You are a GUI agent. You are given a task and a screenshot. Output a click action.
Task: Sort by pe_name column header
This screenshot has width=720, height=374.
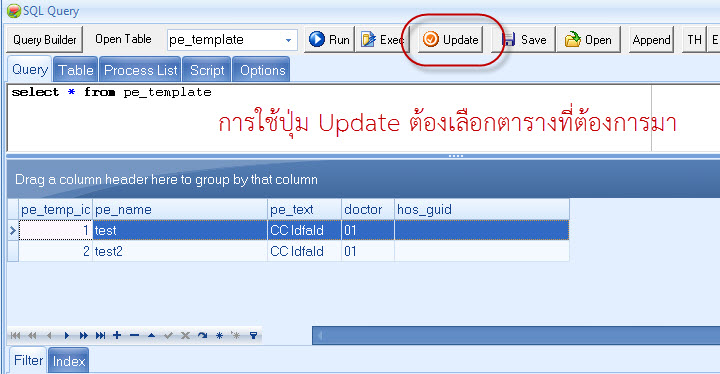pyautogui.click(x=180, y=210)
